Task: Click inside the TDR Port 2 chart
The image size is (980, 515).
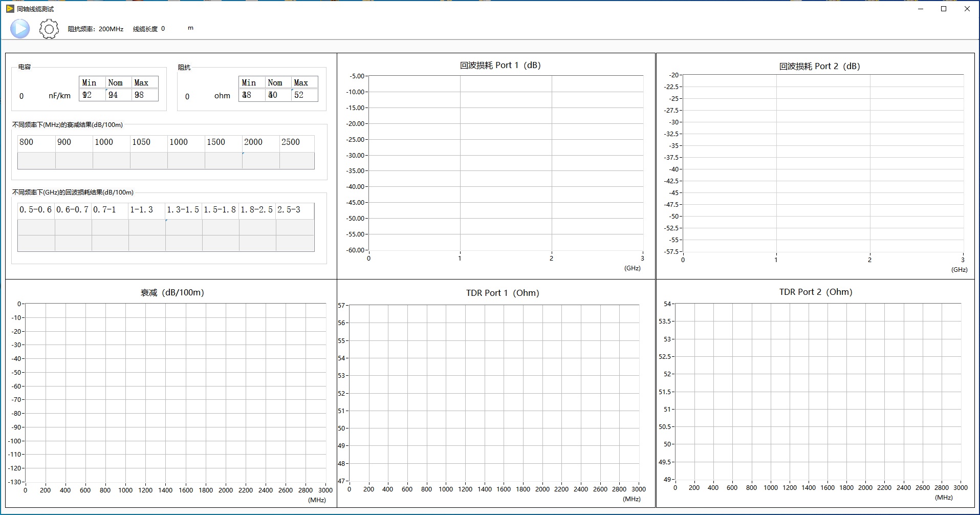Action: tap(818, 391)
